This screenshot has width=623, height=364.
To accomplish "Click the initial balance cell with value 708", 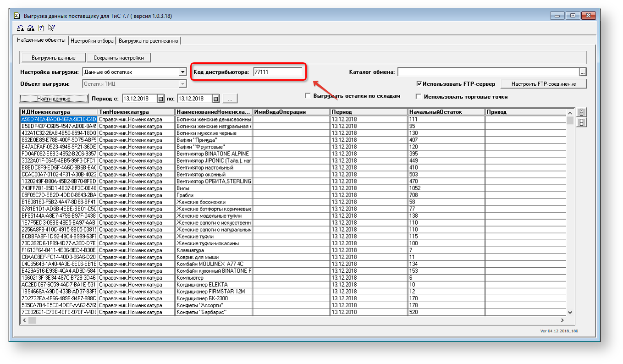I will [446, 195].
